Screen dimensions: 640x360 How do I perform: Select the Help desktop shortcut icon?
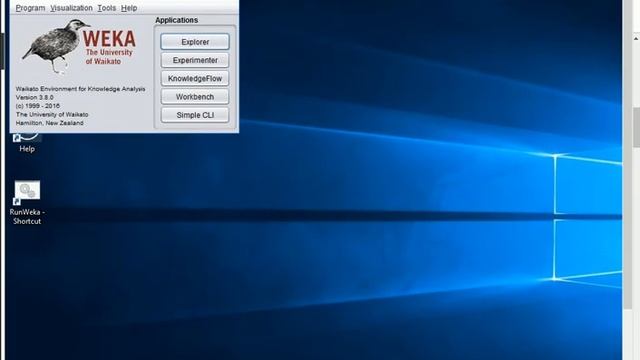click(27, 143)
